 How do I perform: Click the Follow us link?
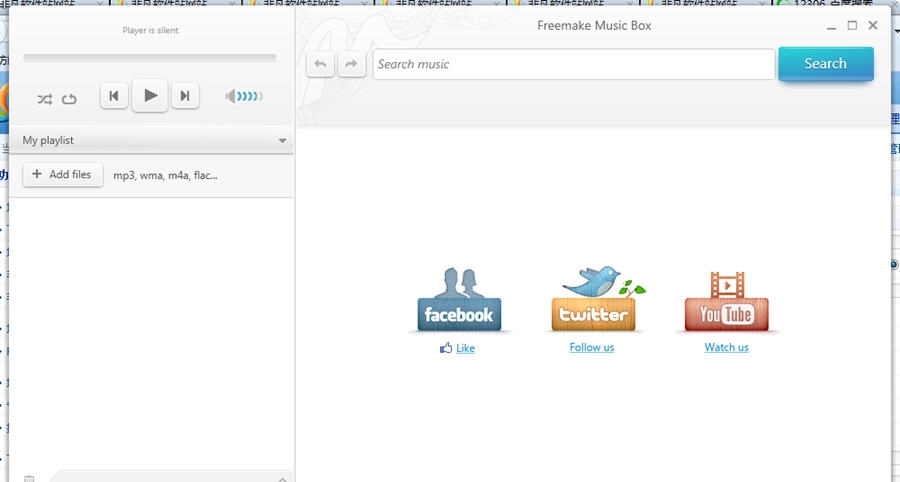tap(592, 347)
